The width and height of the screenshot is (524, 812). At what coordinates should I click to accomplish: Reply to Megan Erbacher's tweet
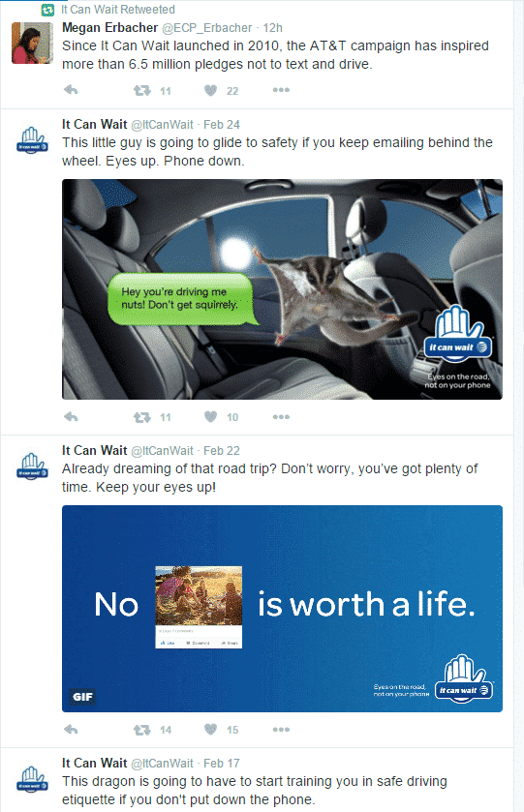coord(71,90)
